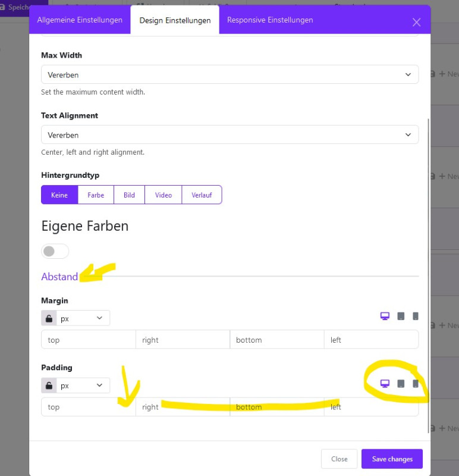Select tablet device icon for Margin
Screen dimensions: 459x476
click(x=401, y=316)
